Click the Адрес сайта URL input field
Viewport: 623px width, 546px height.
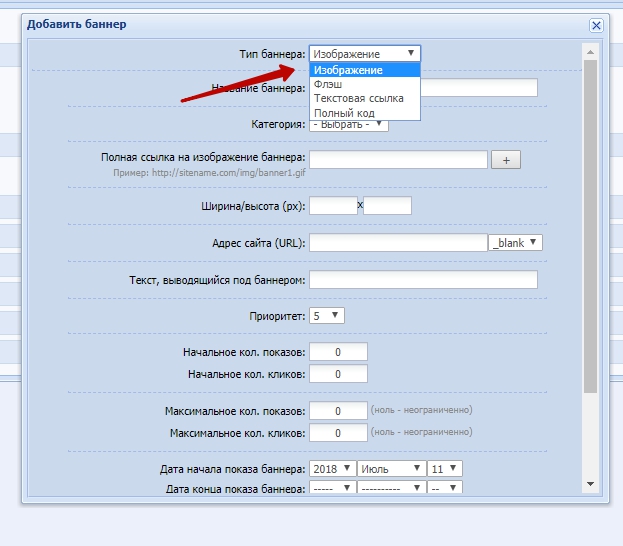pyautogui.click(x=398, y=243)
